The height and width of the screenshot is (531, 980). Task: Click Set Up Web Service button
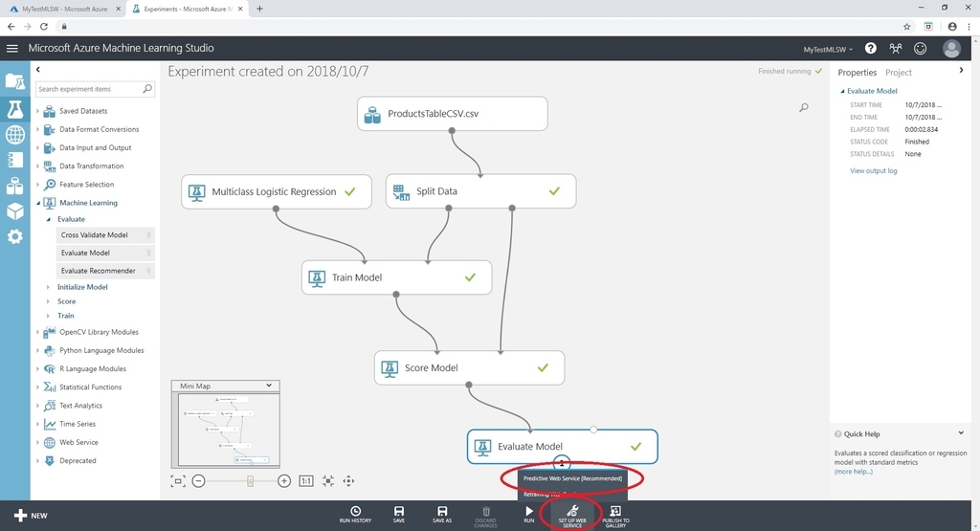pos(572,516)
